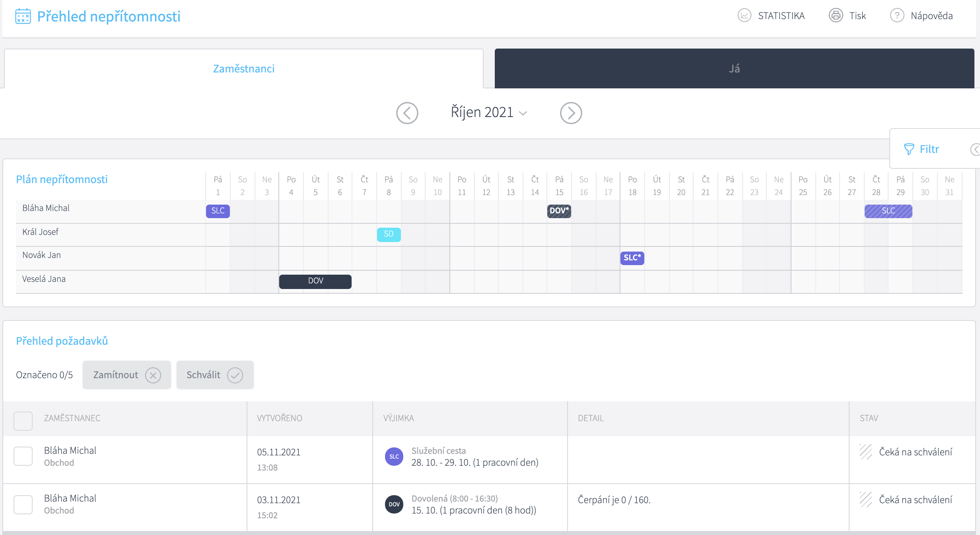Click the Tisk printer icon
Screen dimensions: 980x535
[836, 16]
